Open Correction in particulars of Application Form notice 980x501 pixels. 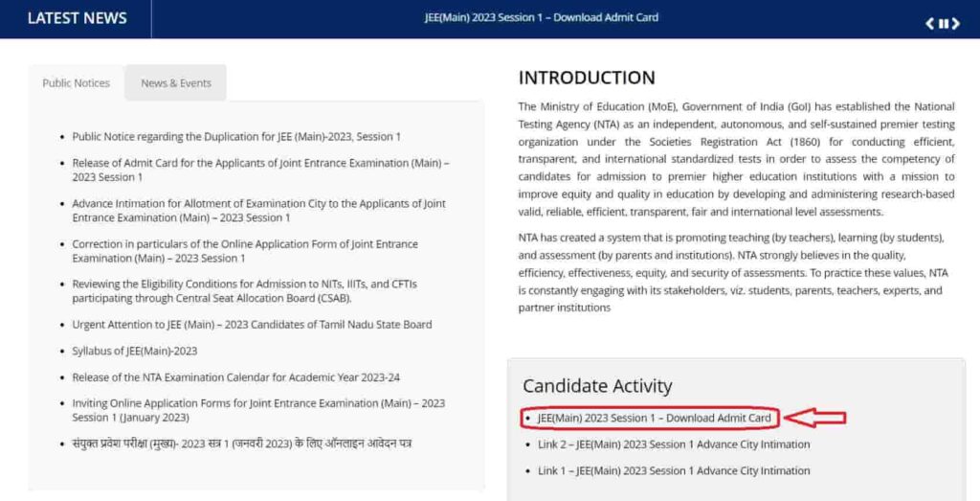click(245, 251)
